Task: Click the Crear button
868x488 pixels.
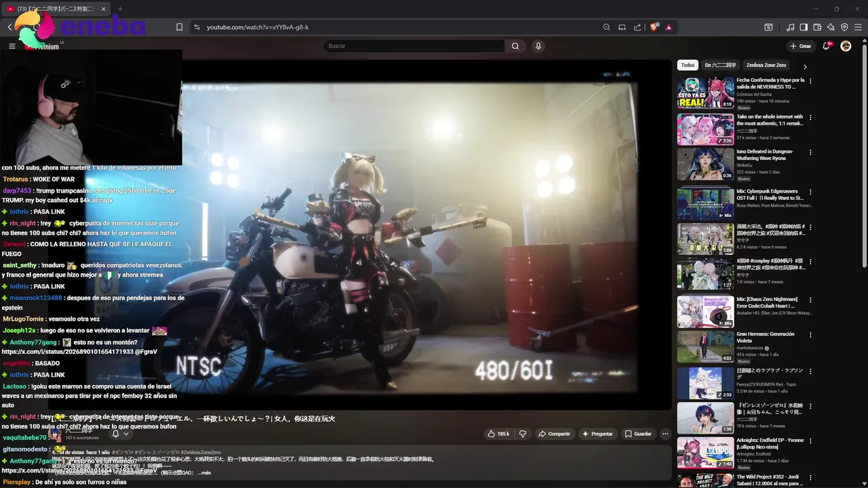Action: (800, 46)
